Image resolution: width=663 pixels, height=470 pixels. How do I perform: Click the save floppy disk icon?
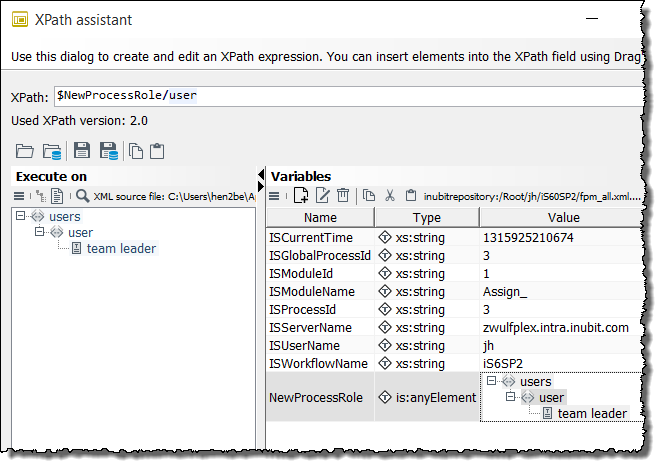(82, 151)
